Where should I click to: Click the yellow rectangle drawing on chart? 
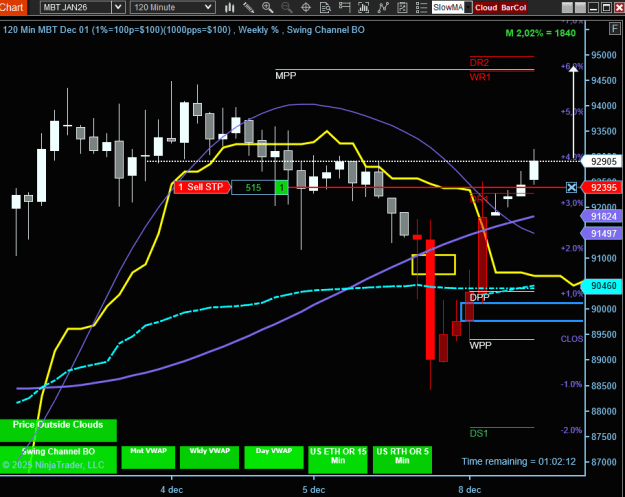434,265
